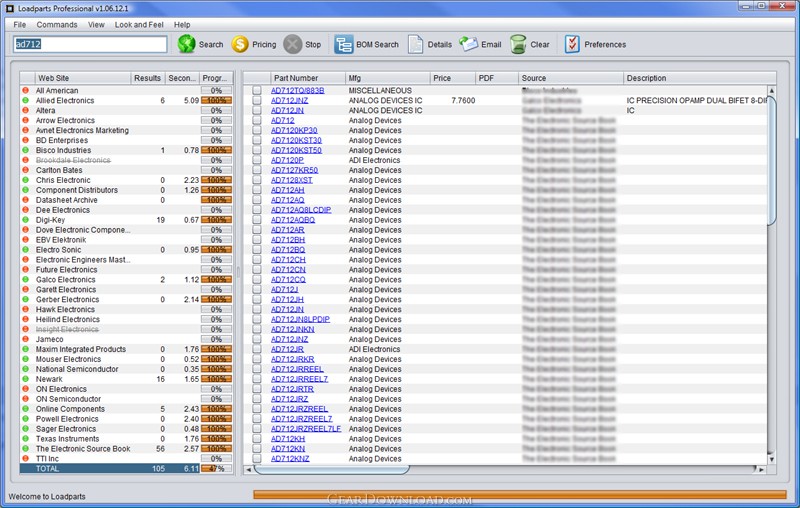Open the File menu

(19, 24)
